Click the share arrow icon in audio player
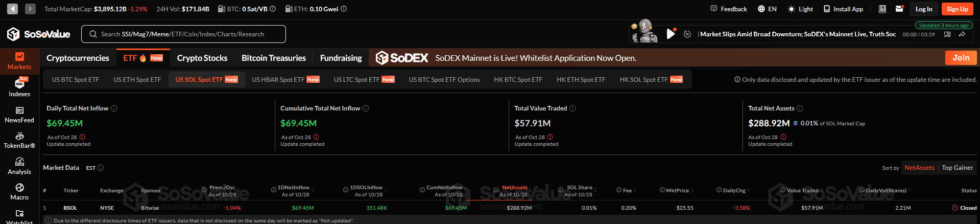 tap(962, 34)
